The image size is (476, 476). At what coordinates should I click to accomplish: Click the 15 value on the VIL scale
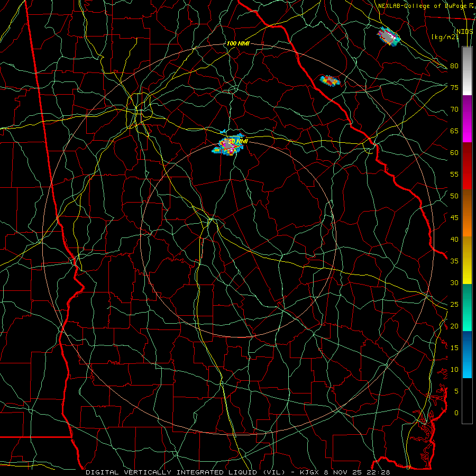point(454,347)
